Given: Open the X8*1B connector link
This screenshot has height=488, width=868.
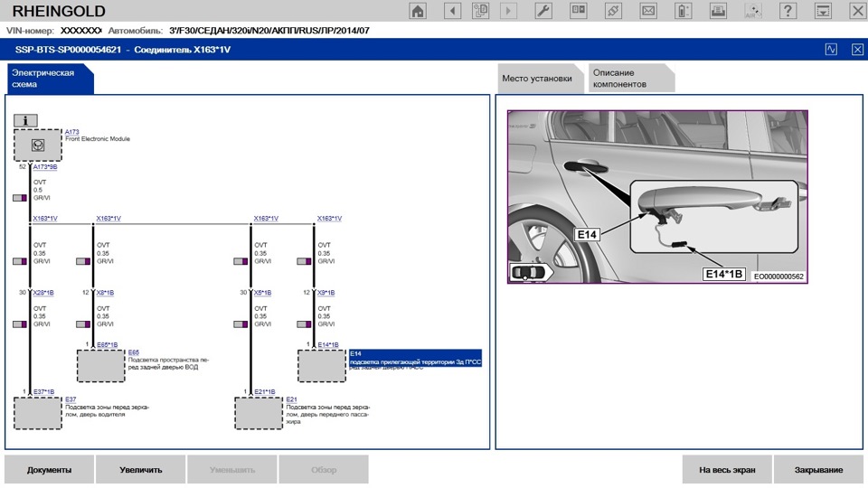Looking at the screenshot, I should 105,292.
